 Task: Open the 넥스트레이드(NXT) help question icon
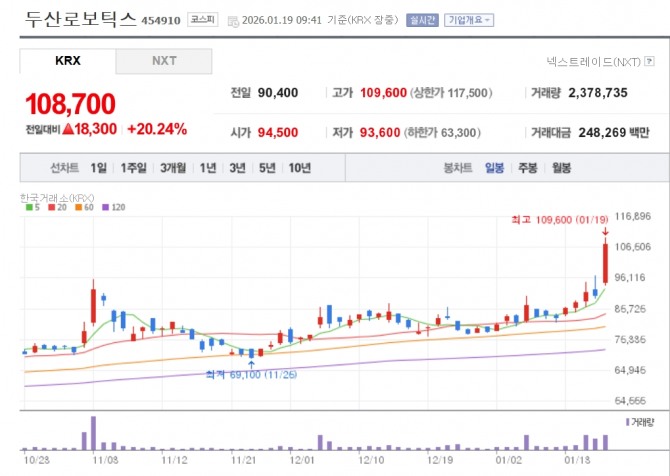pos(649,61)
